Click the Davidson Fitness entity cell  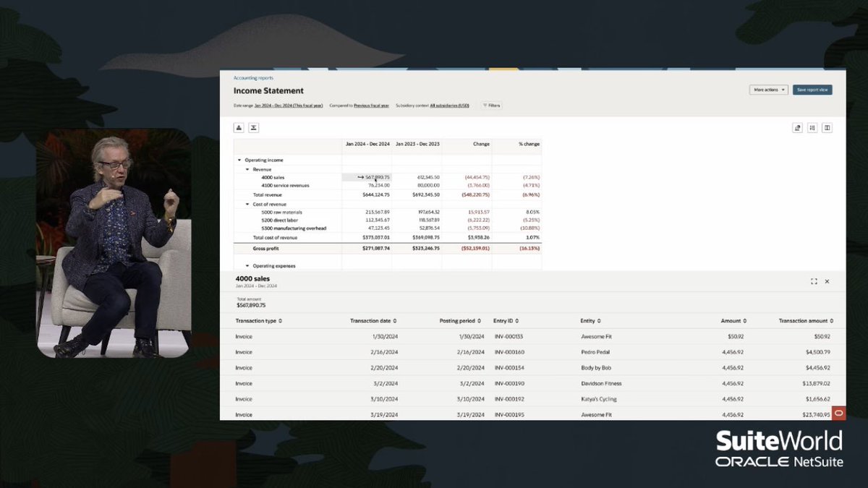click(x=601, y=384)
